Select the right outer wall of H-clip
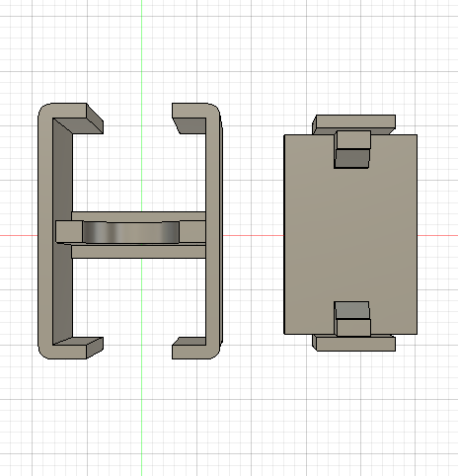 213,230
